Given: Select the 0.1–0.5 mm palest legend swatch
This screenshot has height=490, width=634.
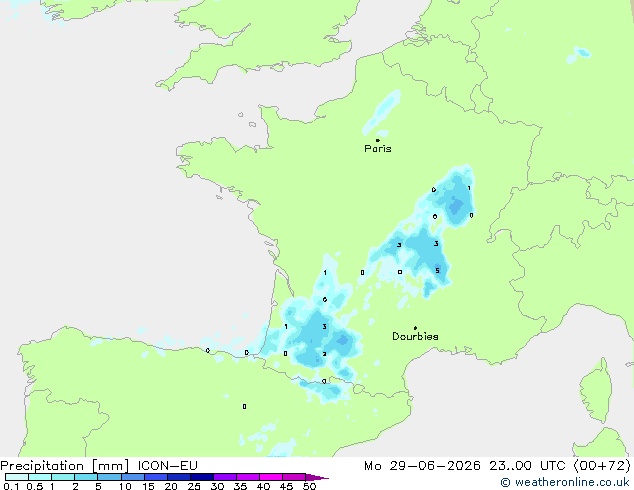Looking at the screenshot, I should [17, 477].
